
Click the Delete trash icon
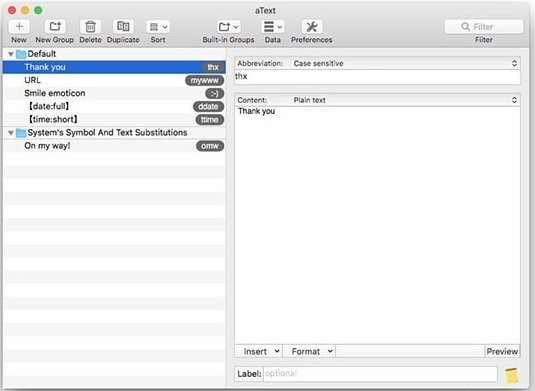(90, 27)
